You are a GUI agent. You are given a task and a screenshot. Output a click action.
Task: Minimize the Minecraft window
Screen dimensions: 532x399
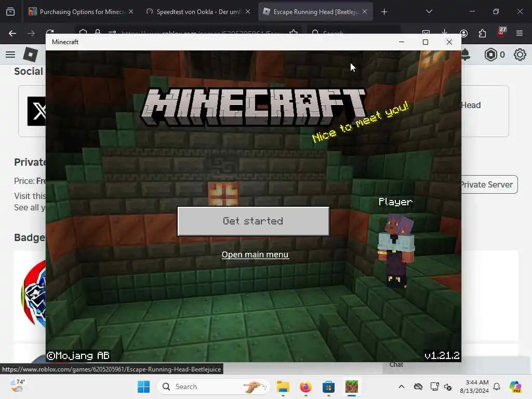pyautogui.click(x=402, y=42)
